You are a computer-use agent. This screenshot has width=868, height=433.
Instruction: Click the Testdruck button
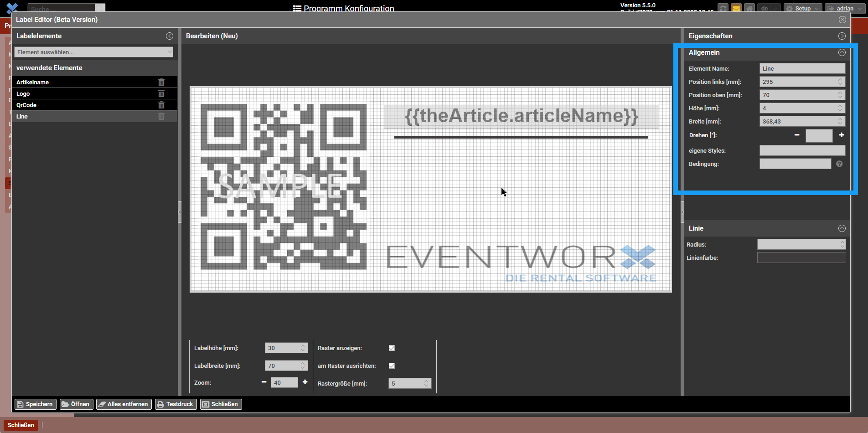click(x=176, y=404)
